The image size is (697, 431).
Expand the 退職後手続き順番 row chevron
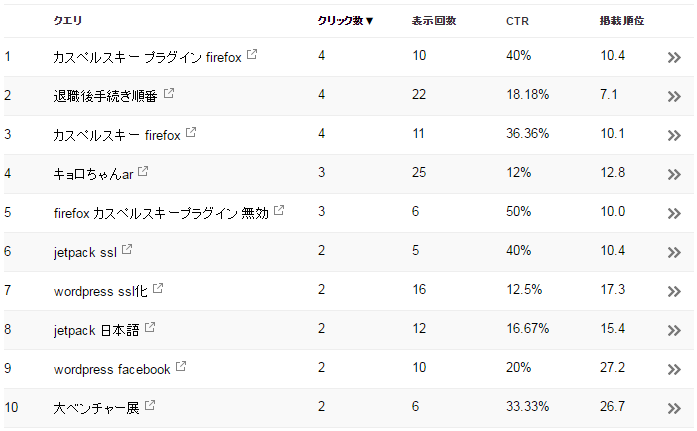[674, 96]
